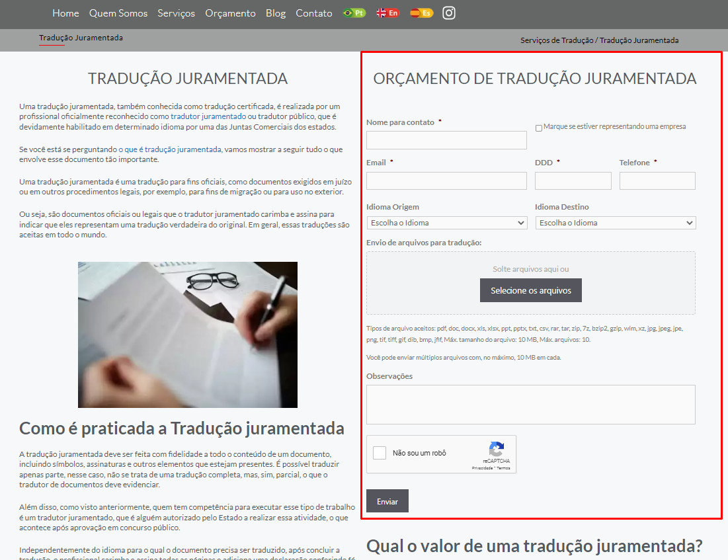Click into the Observações text area

(x=530, y=404)
